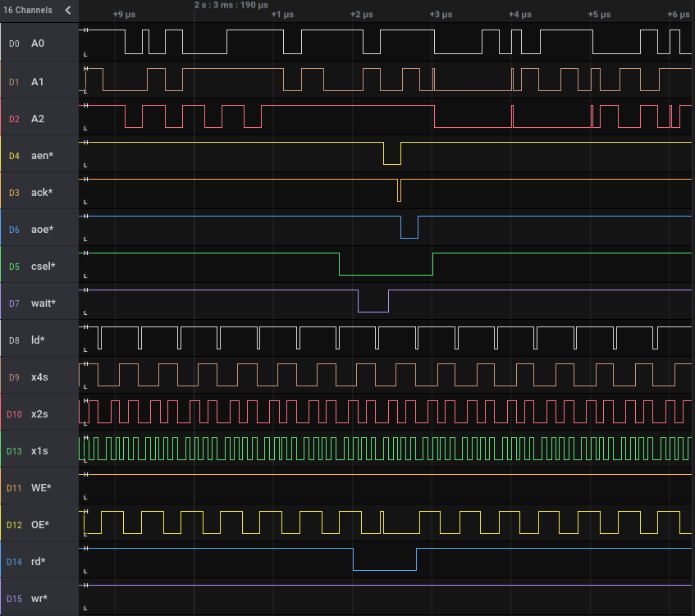Image resolution: width=695 pixels, height=616 pixels.
Task: Click the D7 channel number
Action: (x=14, y=303)
